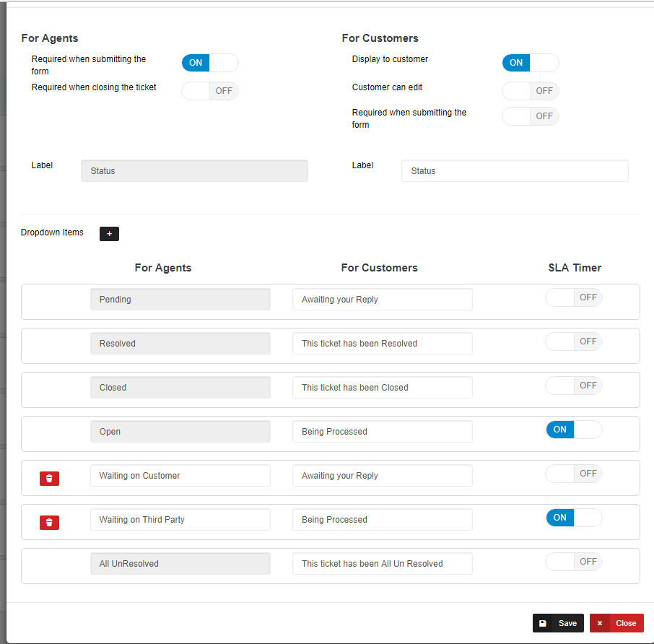The width and height of the screenshot is (654, 644).
Task: Click the Save button
Action: [558, 623]
